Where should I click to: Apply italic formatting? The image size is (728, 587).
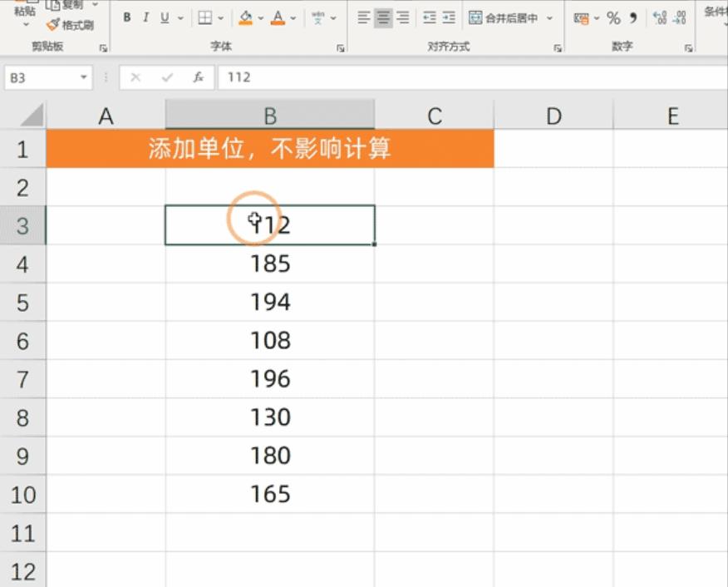tap(145, 17)
